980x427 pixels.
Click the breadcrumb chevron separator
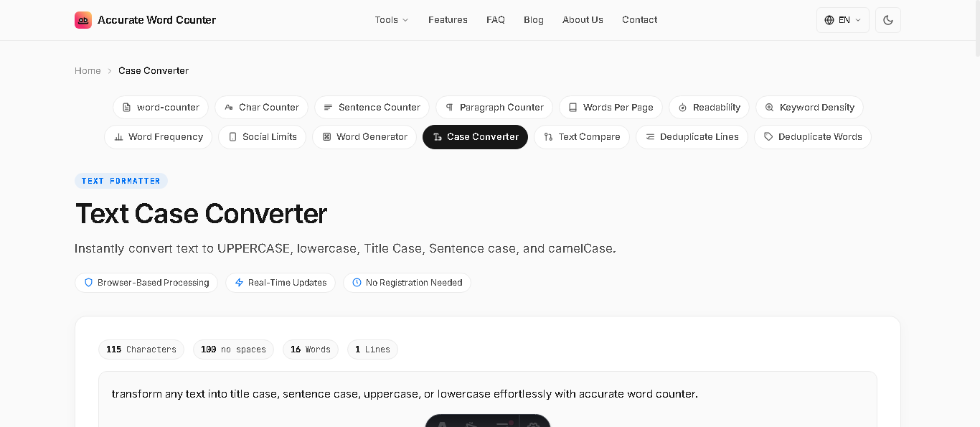(x=110, y=70)
